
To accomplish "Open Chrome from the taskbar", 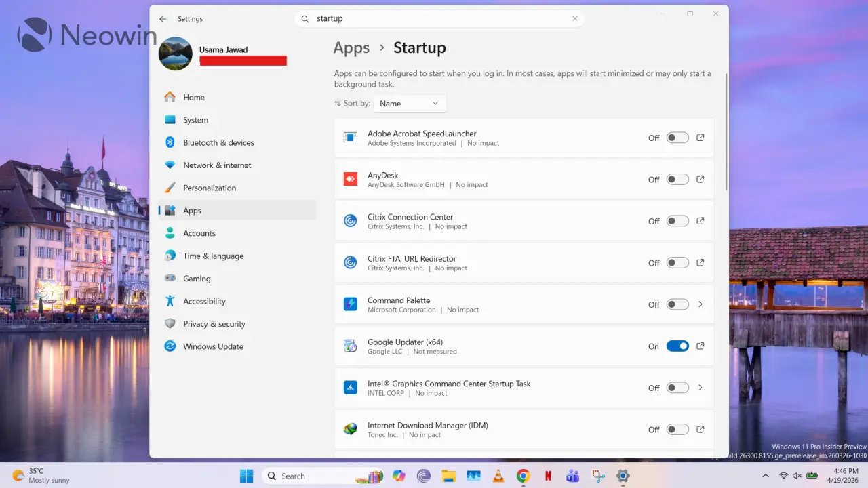I will coord(523,476).
